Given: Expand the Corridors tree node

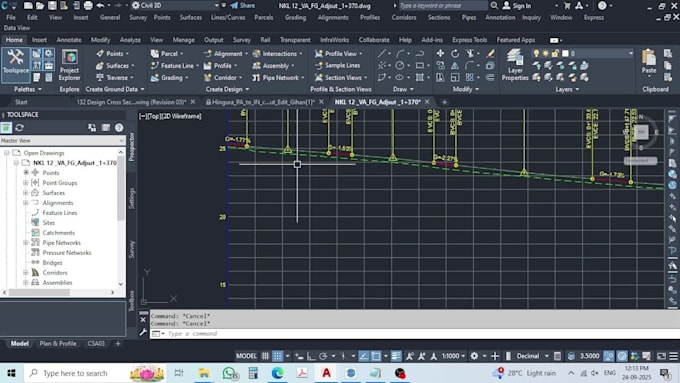Looking at the screenshot, I should point(26,272).
